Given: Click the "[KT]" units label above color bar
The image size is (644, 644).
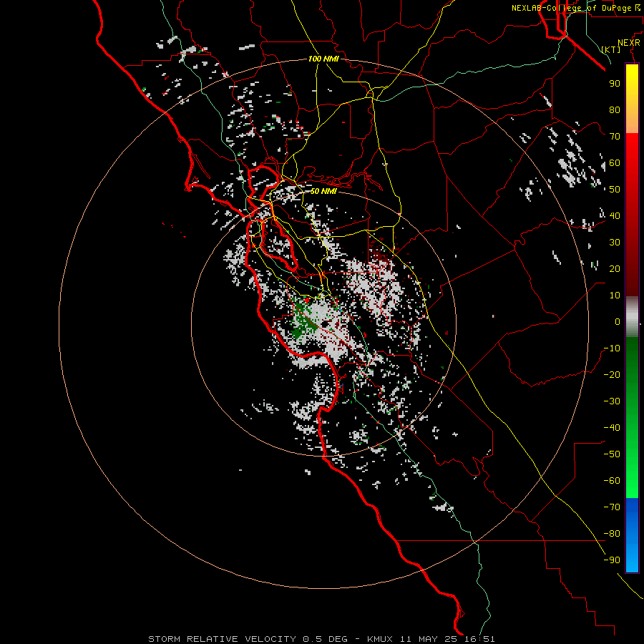Looking at the screenshot, I should (610, 49).
